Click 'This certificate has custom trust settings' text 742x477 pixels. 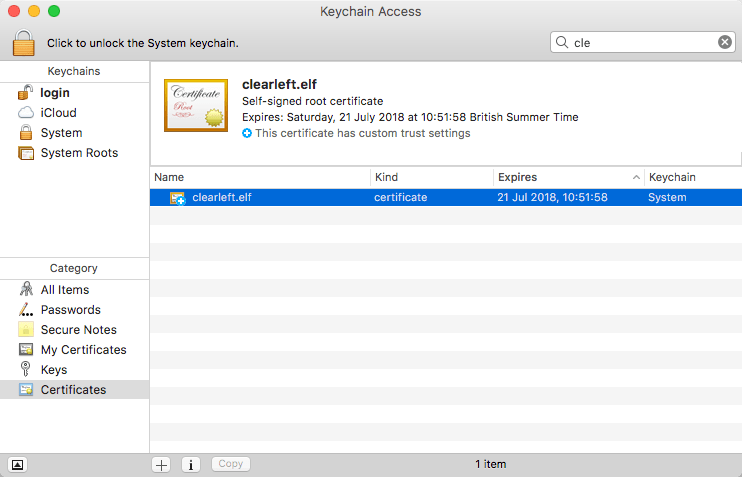pyautogui.click(x=362, y=133)
